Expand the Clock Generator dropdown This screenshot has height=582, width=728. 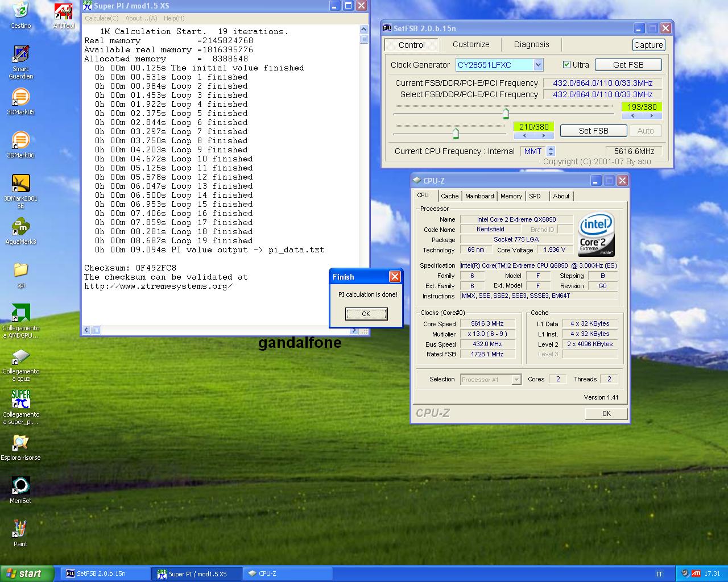538,65
